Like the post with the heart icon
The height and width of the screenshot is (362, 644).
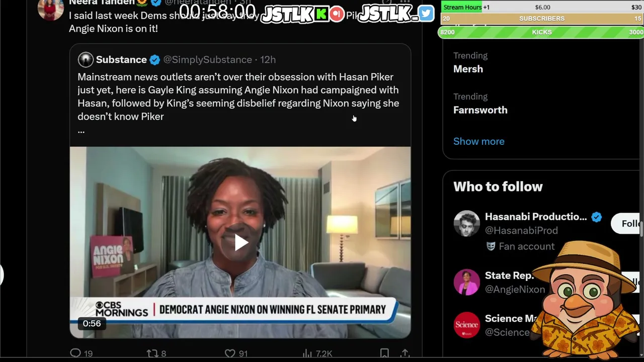tap(230, 353)
